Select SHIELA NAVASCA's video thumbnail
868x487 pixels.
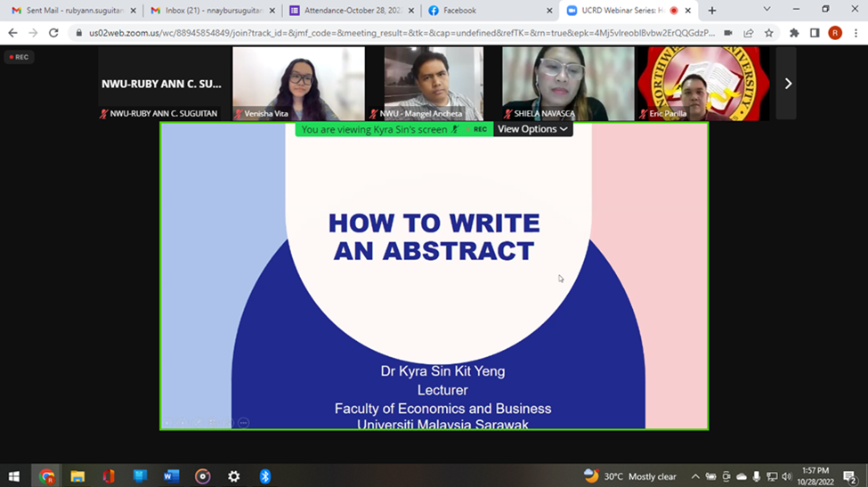tap(567, 83)
